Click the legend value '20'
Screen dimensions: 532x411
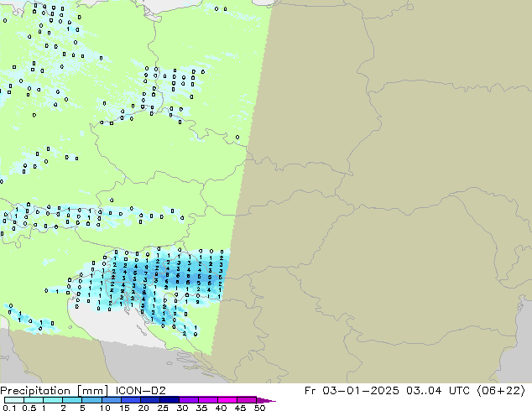(143, 408)
